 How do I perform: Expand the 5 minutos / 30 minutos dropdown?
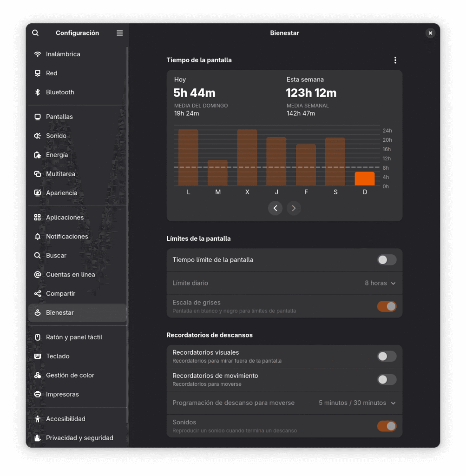click(x=357, y=403)
